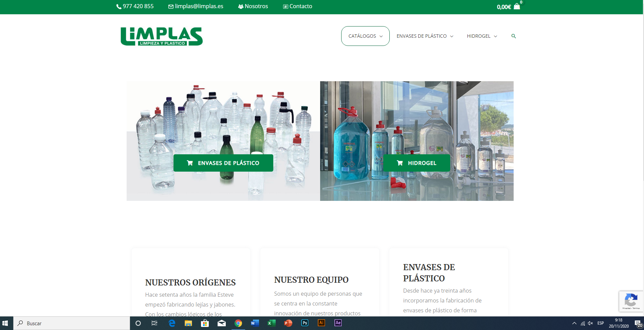Open After Effects from the taskbar
This screenshot has width=644, height=330.
click(338, 323)
